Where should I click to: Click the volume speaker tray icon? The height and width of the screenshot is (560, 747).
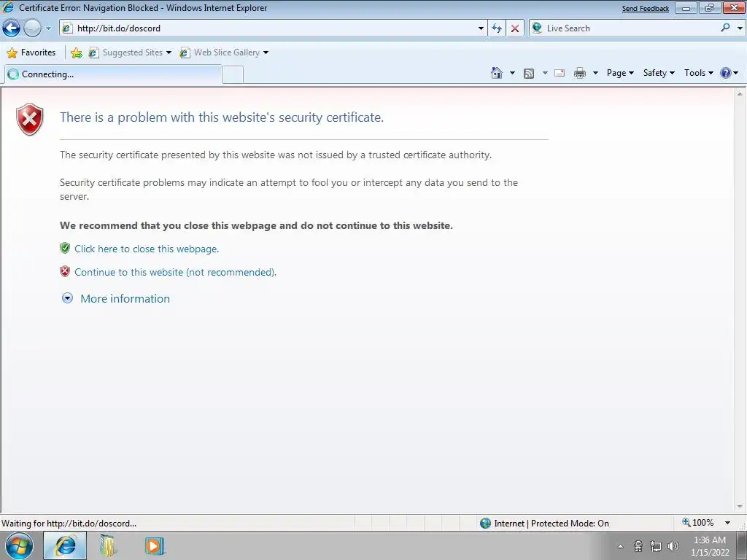click(673, 546)
